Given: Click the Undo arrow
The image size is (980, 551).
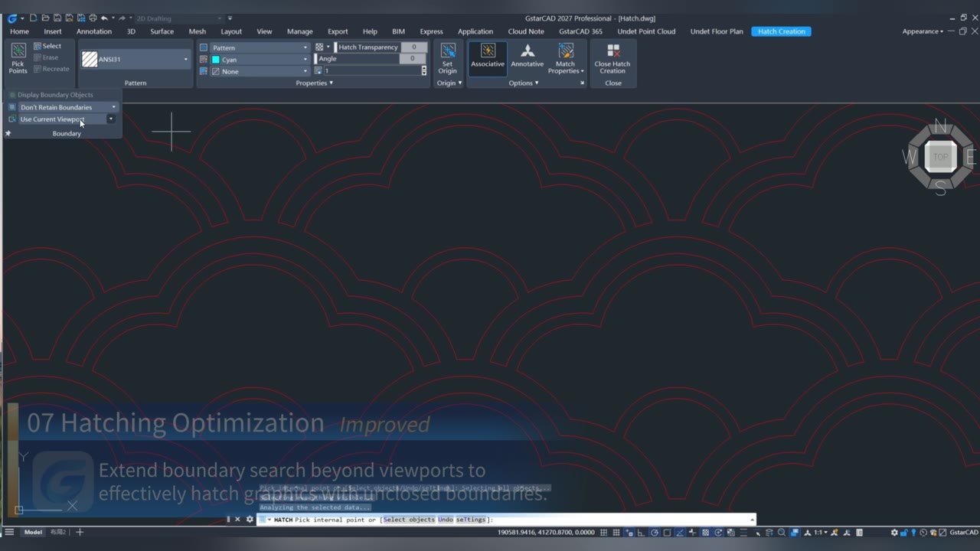Looking at the screenshot, I should pos(104,18).
